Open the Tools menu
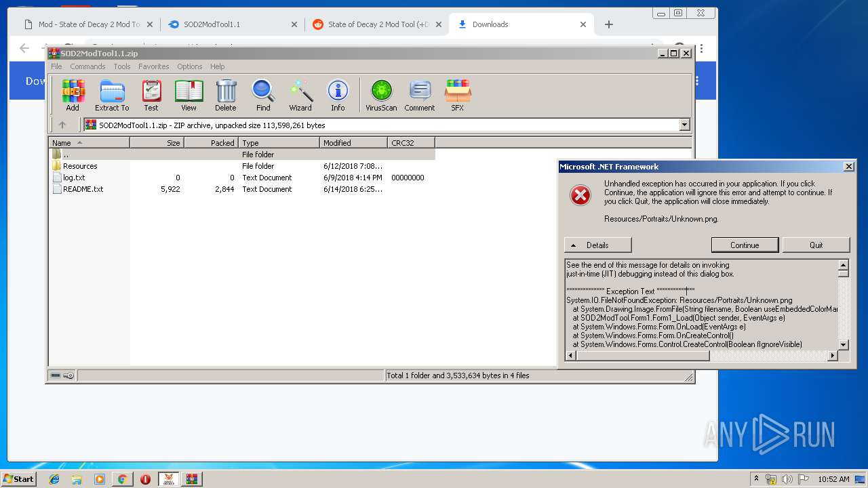The height and width of the screenshot is (488, 868). click(122, 66)
